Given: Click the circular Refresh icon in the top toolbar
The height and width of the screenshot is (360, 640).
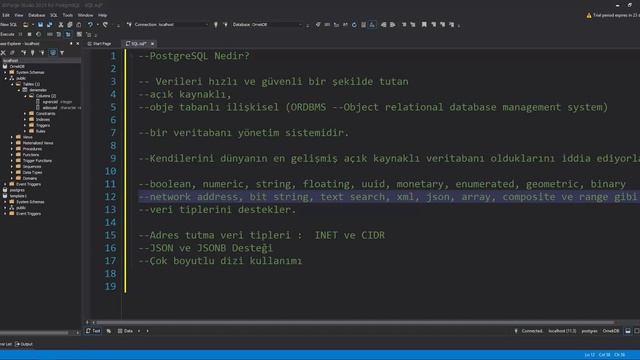Looking at the screenshot, I should pos(354,25).
